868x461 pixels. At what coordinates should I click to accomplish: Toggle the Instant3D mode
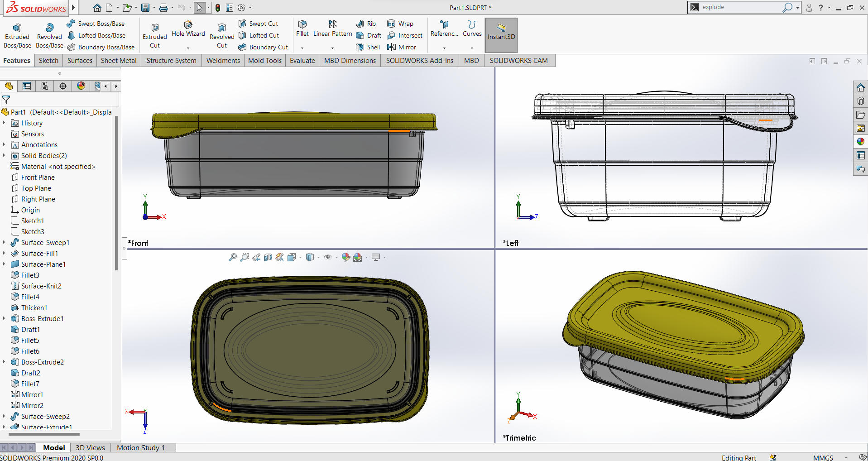pos(501,35)
